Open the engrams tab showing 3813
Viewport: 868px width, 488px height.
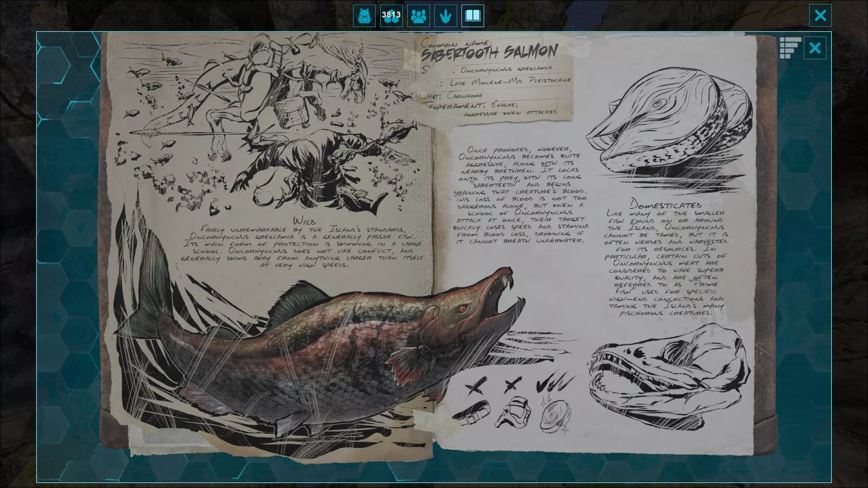point(391,16)
